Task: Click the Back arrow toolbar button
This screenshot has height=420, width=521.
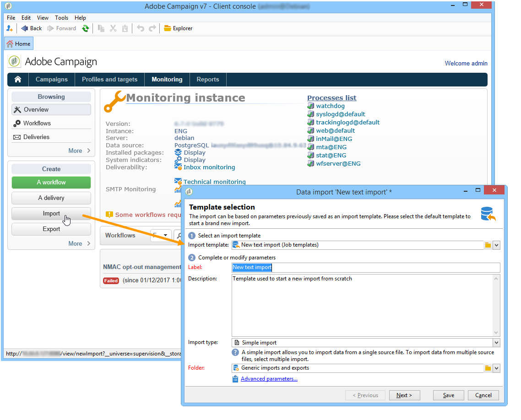Action: (31, 28)
